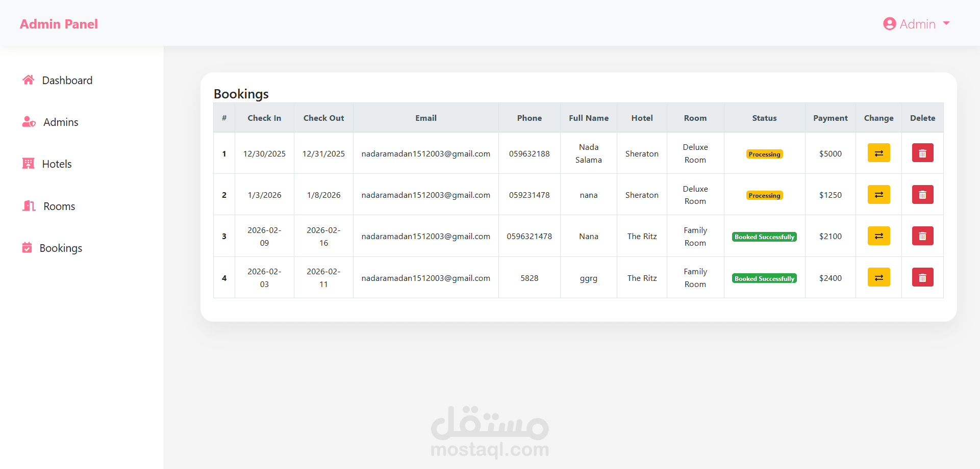
Task: Click the Delete column header
Action: (x=922, y=118)
